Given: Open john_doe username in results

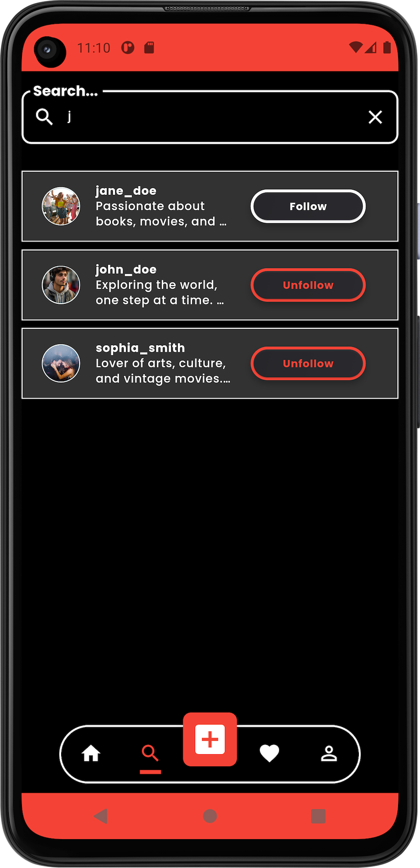Looking at the screenshot, I should tap(126, 269).
